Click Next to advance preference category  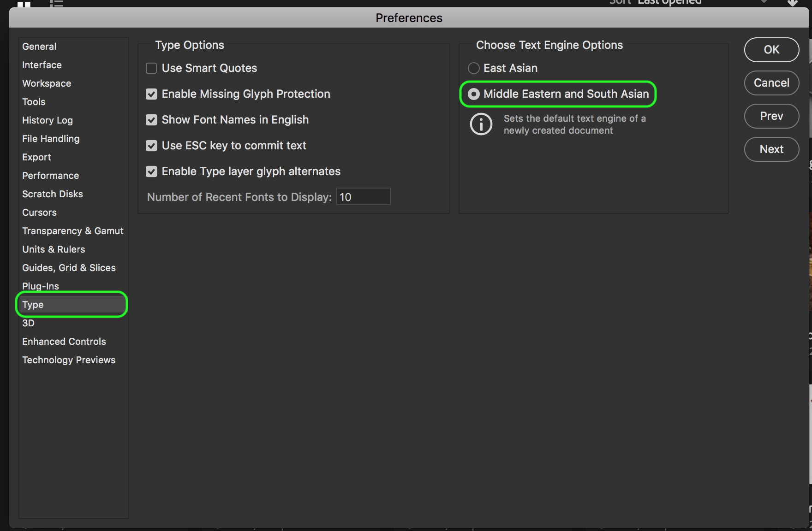pos(771,149)
